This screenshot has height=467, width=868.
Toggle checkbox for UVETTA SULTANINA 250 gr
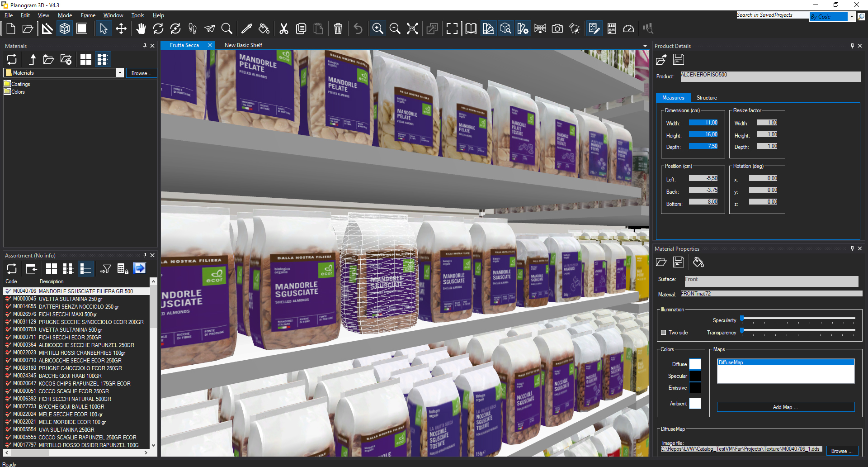[x=8, y=299]
